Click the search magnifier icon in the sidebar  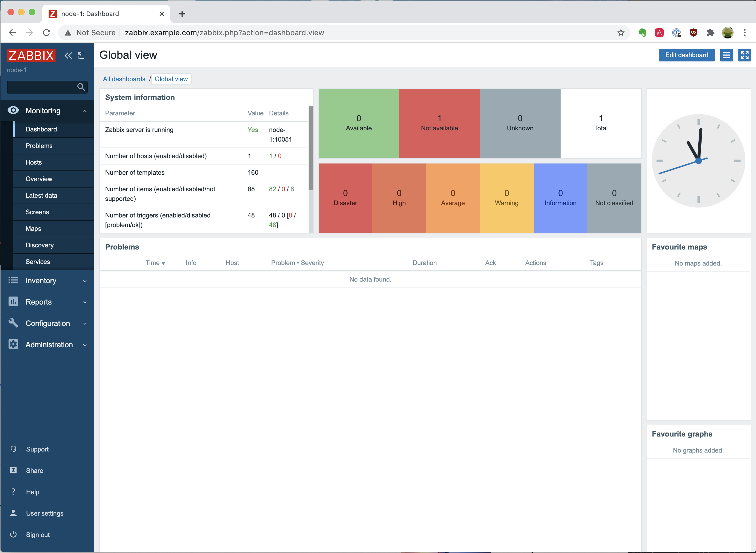[x=81, y=87]
